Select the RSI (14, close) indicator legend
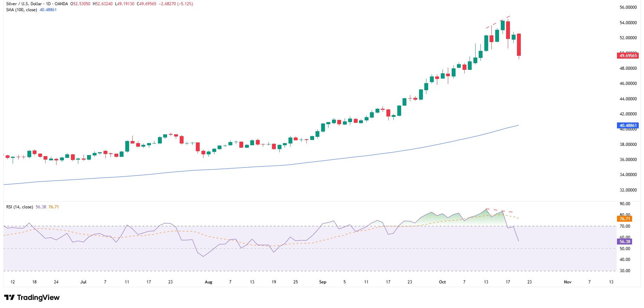The width and height of the screenshot is (644, 308). pos(20,207)
